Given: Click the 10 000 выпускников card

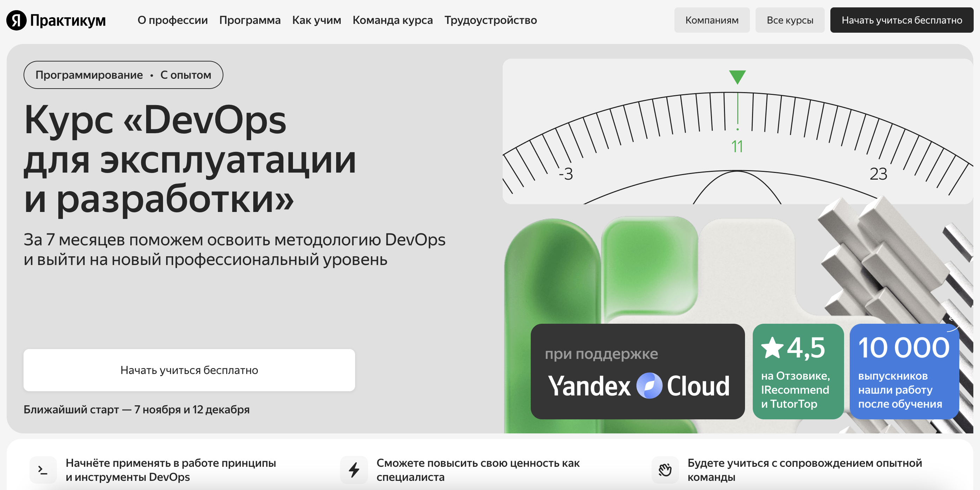Looking at the screenshot, I should click(904, 372).
